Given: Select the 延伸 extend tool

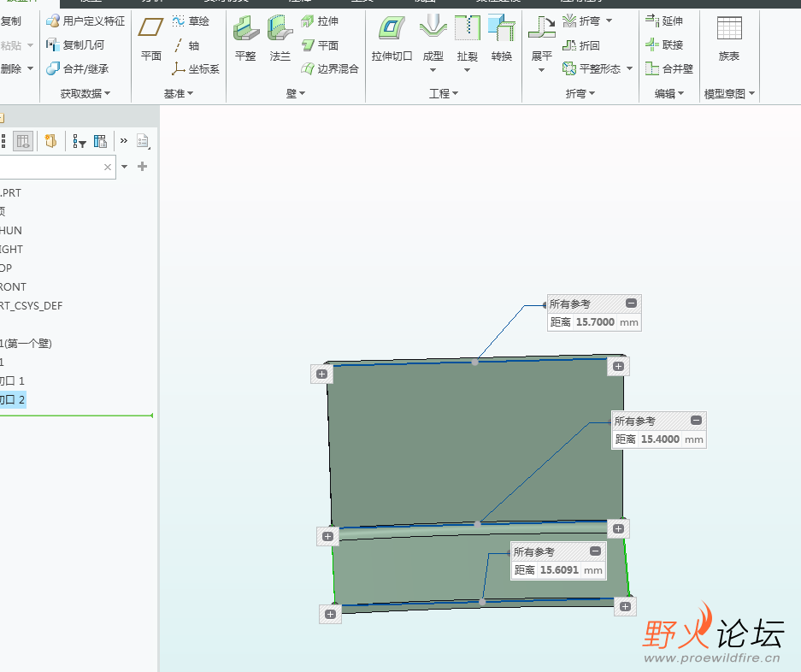Looking at the screenshot, I should pos(664,21).
